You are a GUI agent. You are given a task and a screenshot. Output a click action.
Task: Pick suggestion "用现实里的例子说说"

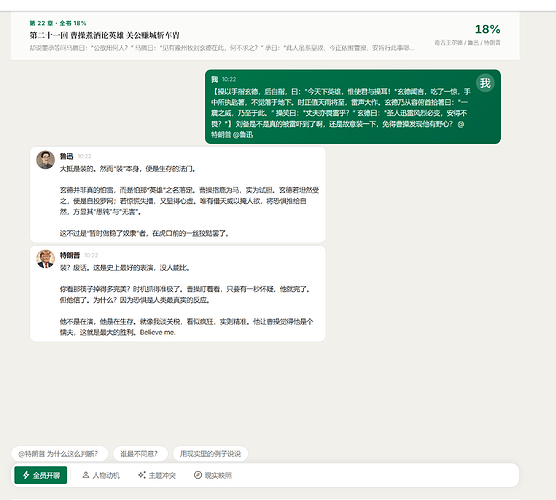[x=210, y=454]
